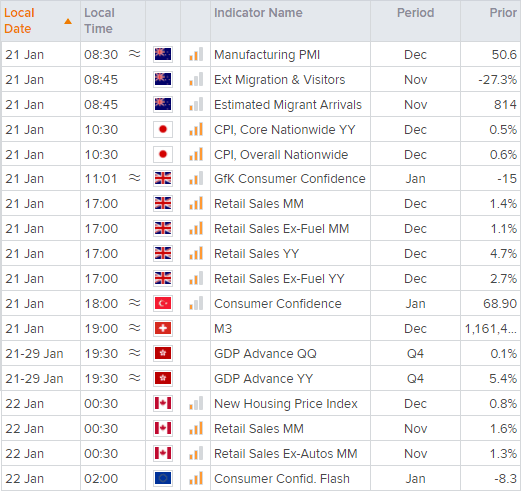The height and width of the screenshot is (491, 521).
Task: Click Q4 period for GDP Advance YY
Action: [x=415, y=379]
